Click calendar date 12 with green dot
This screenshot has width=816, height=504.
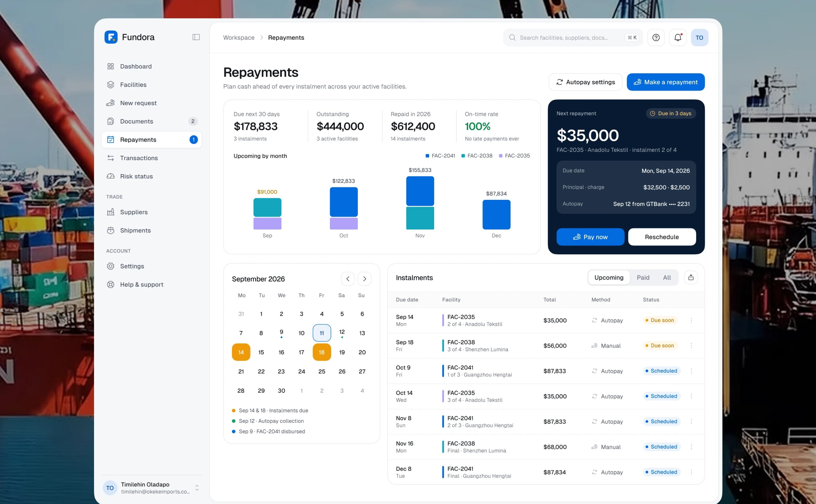click(342, 333)
